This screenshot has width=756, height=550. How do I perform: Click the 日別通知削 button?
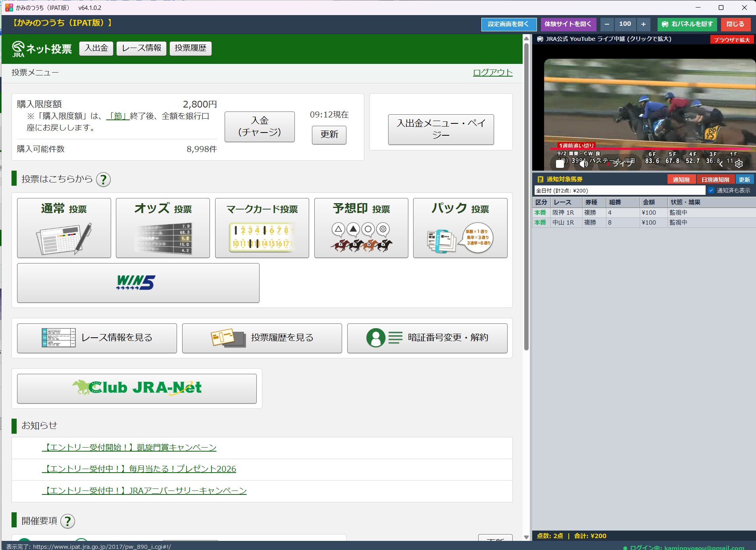coord(716,180)
